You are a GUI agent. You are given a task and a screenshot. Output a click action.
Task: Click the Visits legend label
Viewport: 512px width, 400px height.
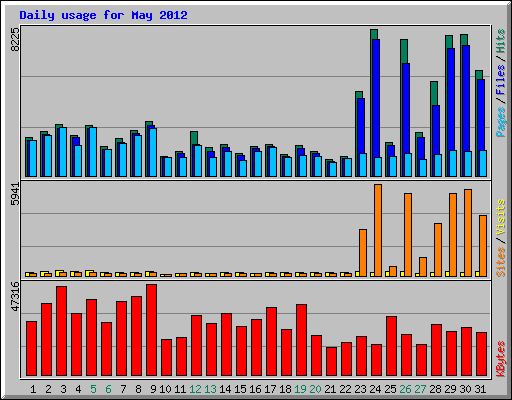point(501,217)
